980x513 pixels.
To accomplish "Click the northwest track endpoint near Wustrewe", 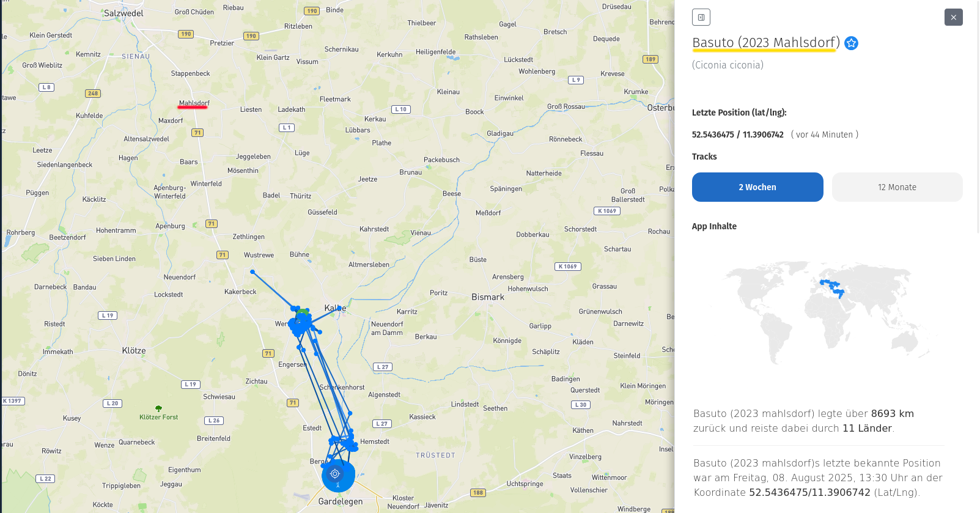I will pyautogui.click(x=252, y=271).
